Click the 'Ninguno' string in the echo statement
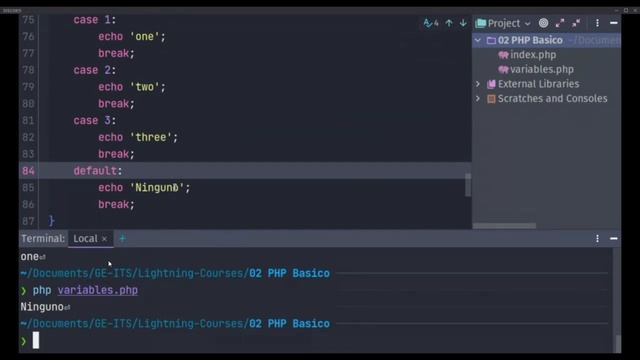Viewport: 640px width, 360px height. [x=157, y=188]
